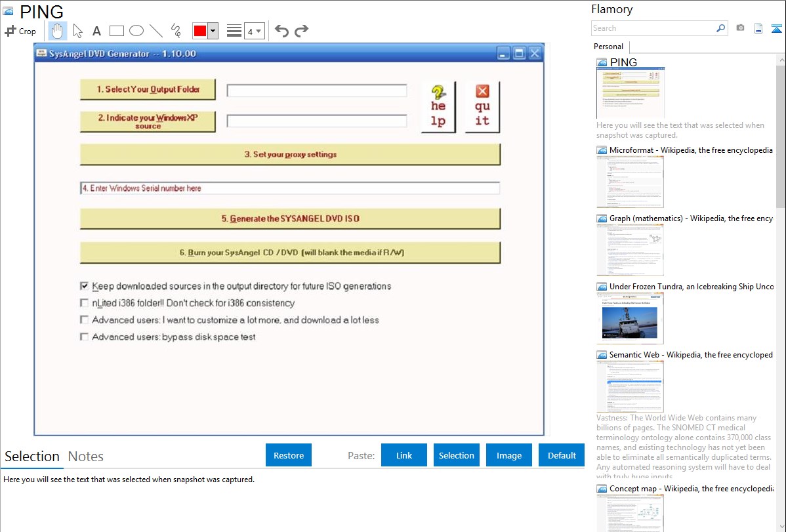This screenshot has width=786, height=532.
Task: Click the snapshot icon beside Semantic Web
Action: point(602,355)
